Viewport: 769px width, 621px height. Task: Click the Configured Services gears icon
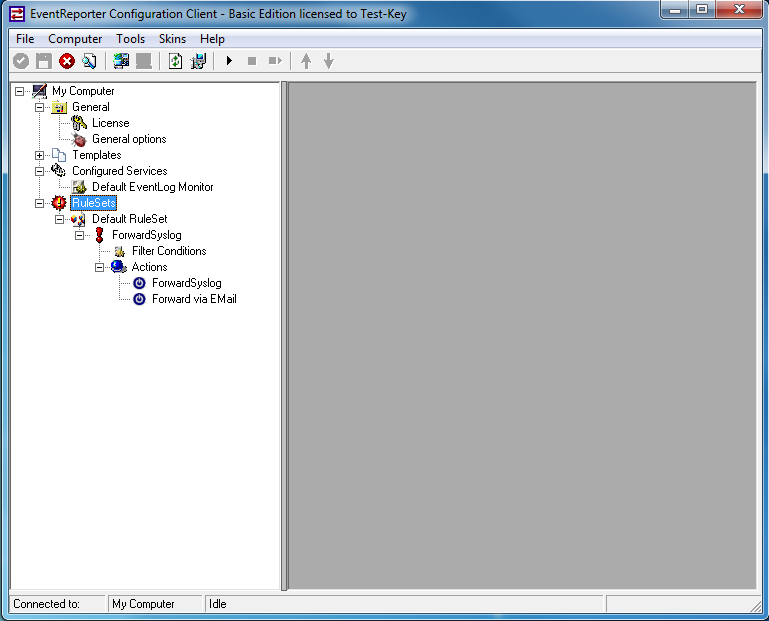58,170
